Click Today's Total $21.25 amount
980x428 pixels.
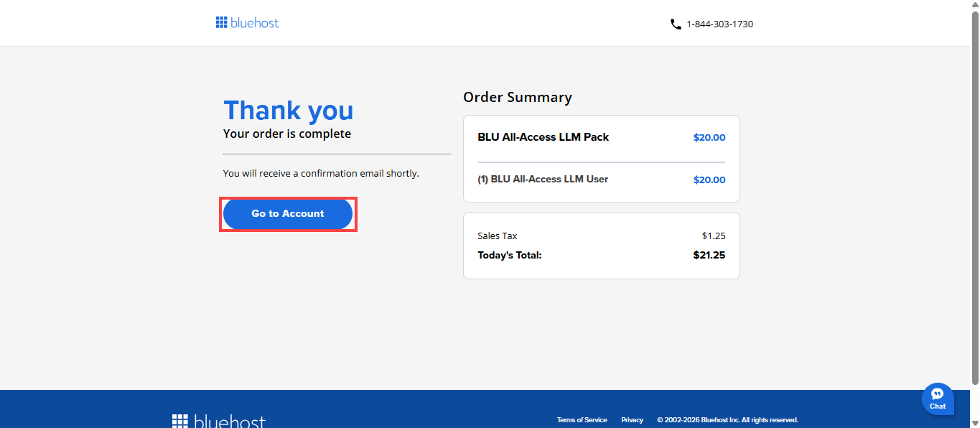[709, 255]
